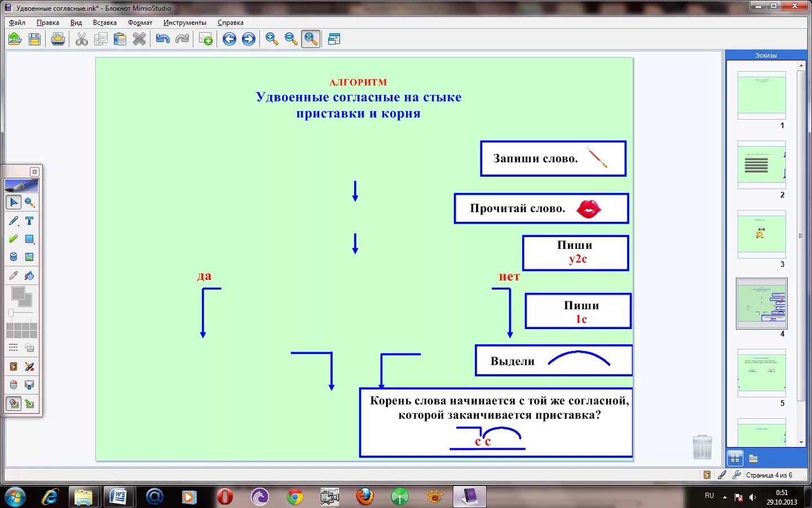Click the insert-into-notebook green arrow icon
Viewport: 812px width, 508px height.
pyautogui.click(x=29, y=404)
